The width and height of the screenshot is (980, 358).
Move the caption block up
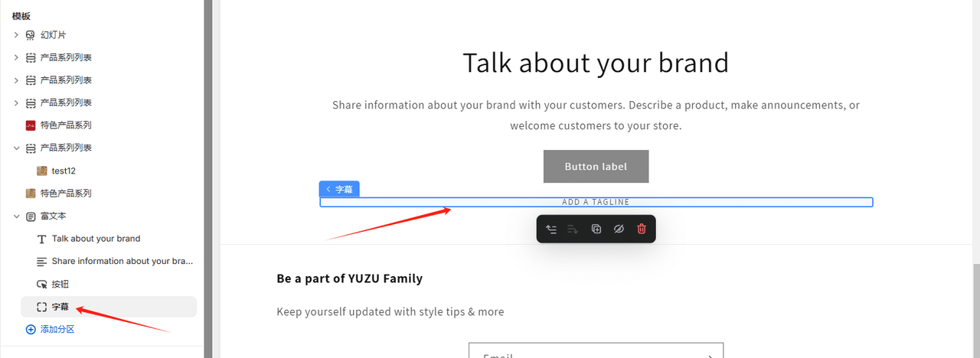551,229
